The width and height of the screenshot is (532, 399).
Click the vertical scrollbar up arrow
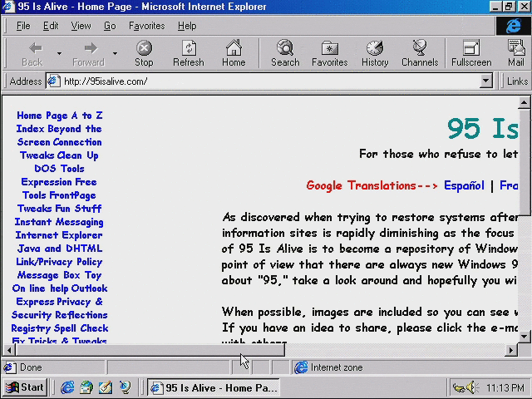(x=525, y=102)
